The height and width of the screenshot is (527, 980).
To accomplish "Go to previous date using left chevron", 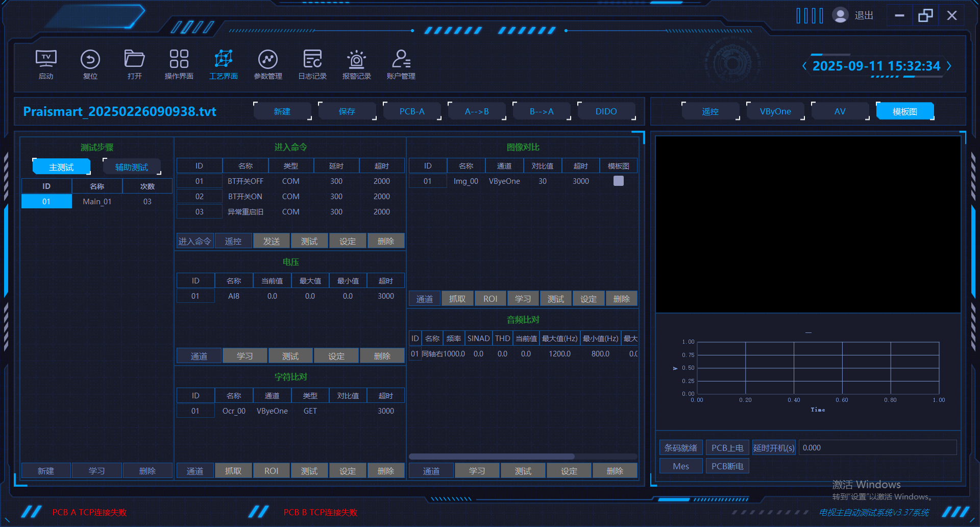I will pos(804,66).
